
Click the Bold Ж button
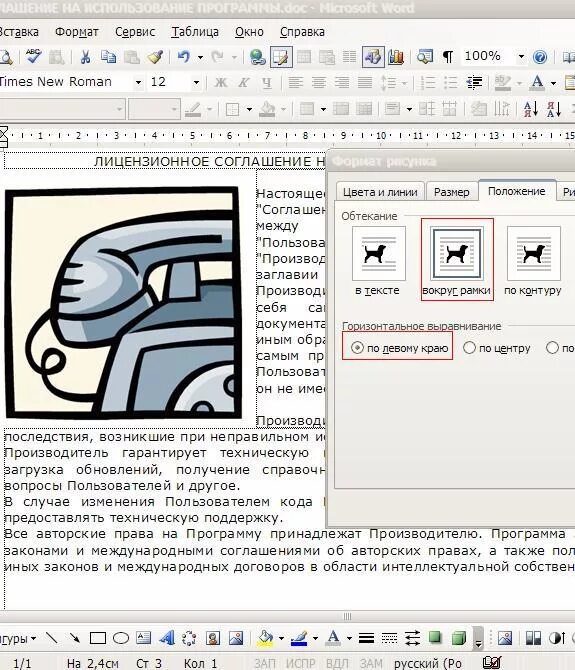[x=220, y=82]
